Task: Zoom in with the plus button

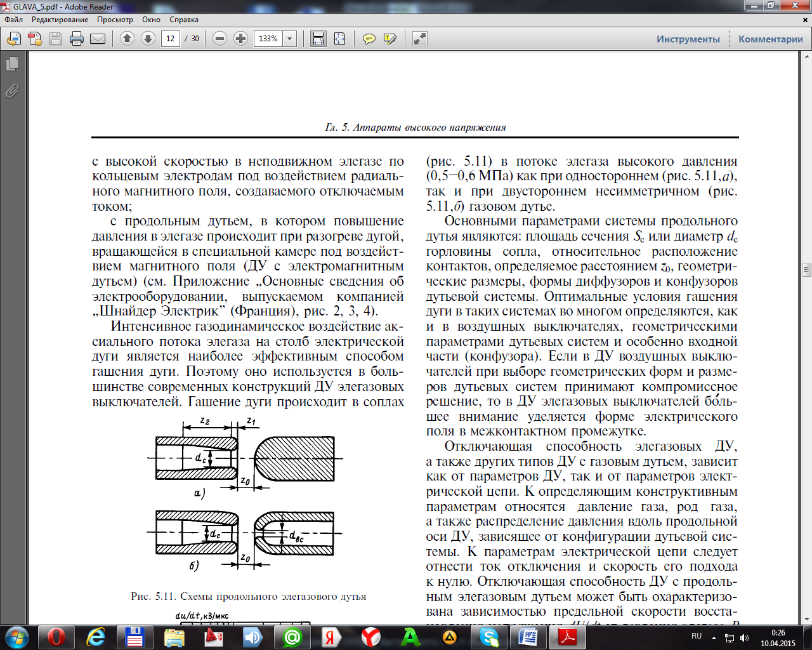Action: pos(240,39)
